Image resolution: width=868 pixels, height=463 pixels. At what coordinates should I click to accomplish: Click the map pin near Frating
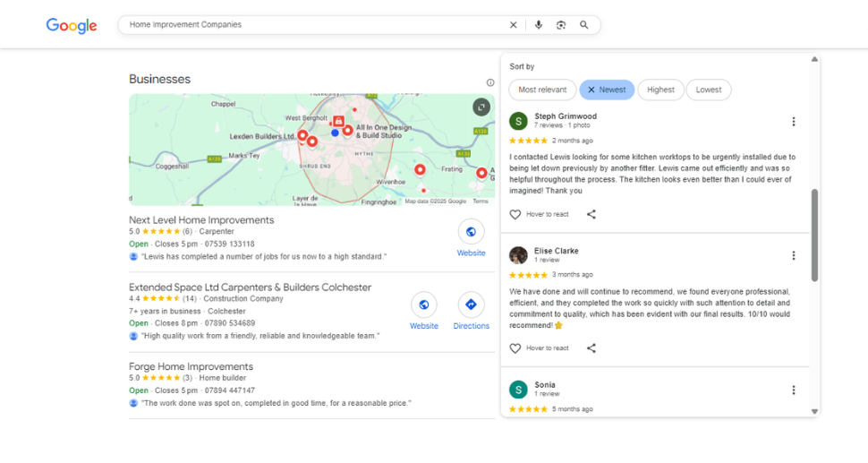[421, 169]
